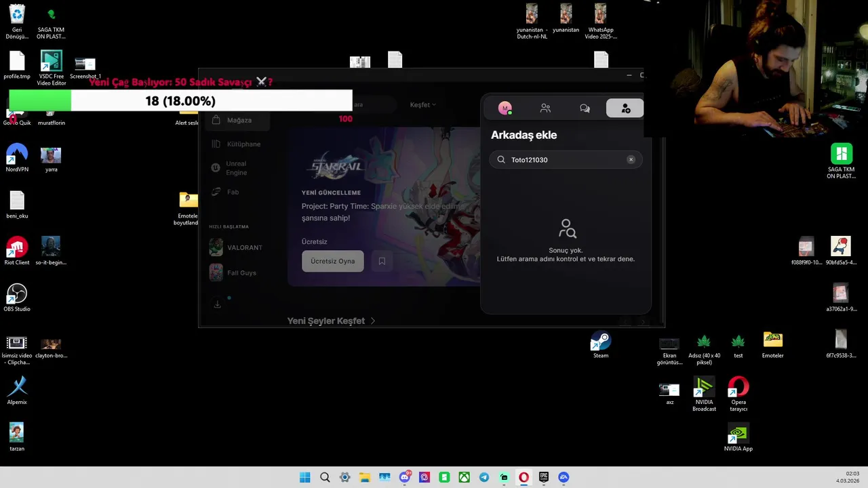The width and height of the screenshot is (868, 488).
Task: Open Telegram from the taskbar
Action: coord(484,477)
